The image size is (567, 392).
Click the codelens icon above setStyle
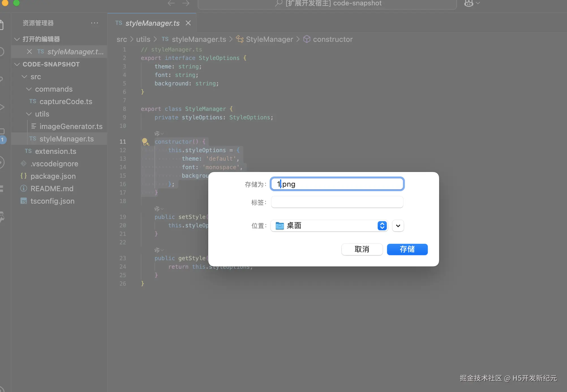[x=159, y=209]
